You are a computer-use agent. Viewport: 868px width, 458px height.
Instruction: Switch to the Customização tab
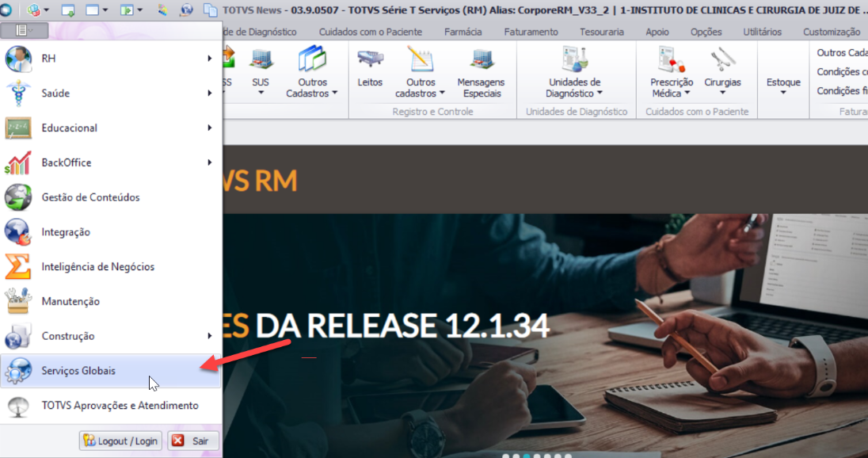click(832, 32)
